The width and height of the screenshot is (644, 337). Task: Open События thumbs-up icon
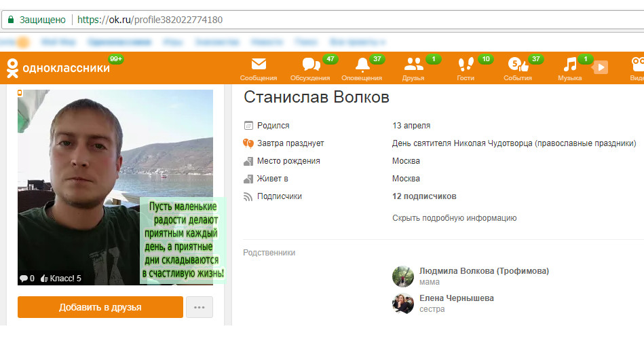(x=518, y=65)
